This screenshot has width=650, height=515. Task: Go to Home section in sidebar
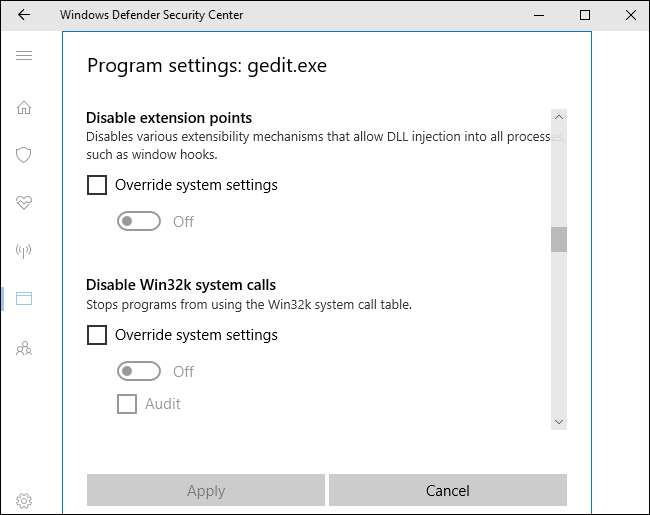pyautogui.click(x=24, y=107)
